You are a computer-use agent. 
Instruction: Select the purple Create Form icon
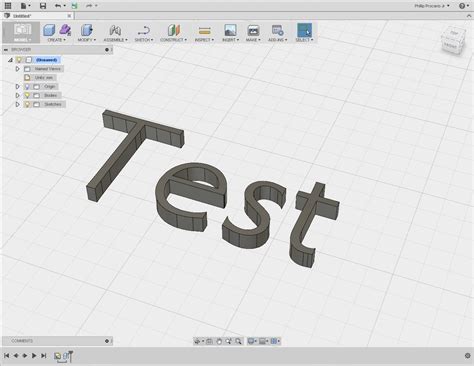65,30
